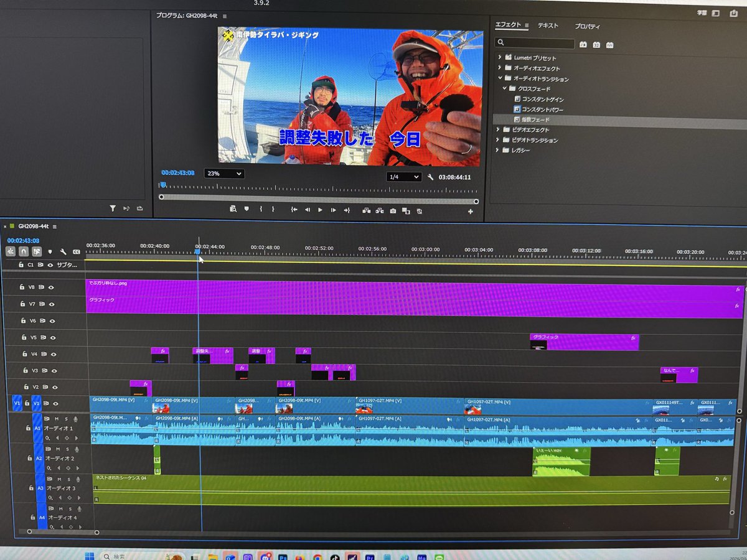Switch to the テキスト panel tab
The height and width of the screenshot is (560, 747).
click(x=548, y=26)
